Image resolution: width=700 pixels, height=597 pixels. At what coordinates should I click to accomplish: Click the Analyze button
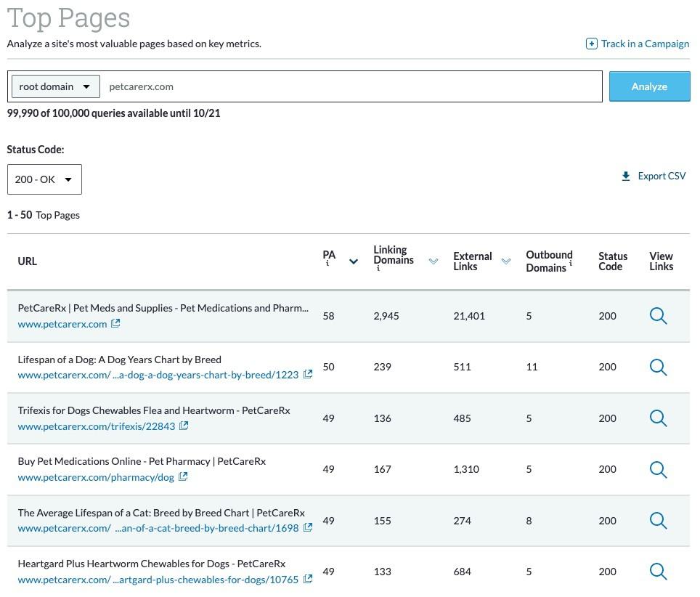[649, 86]
